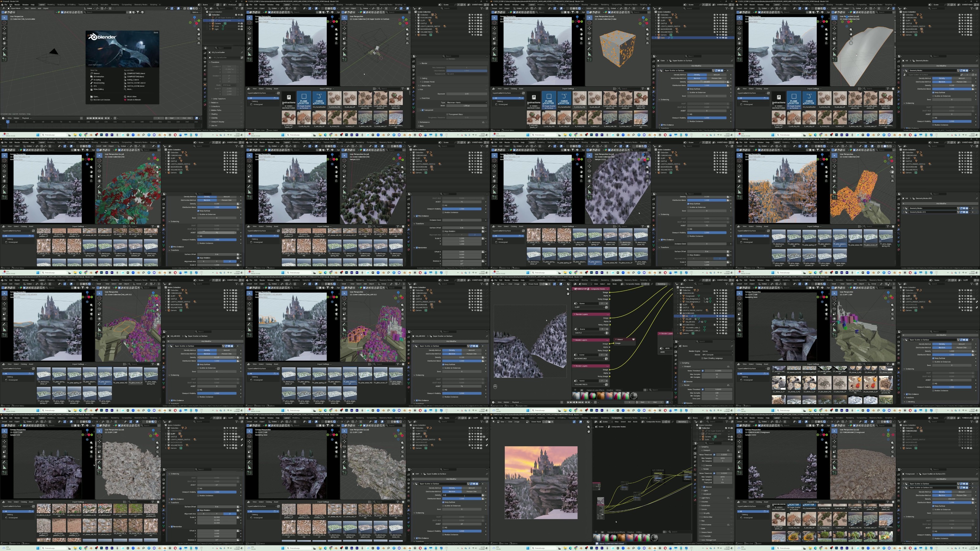Screen dimensions: 980x551
Task: Expand the Color Management panel
Action: pyautogui.click(x=709, y=540)
